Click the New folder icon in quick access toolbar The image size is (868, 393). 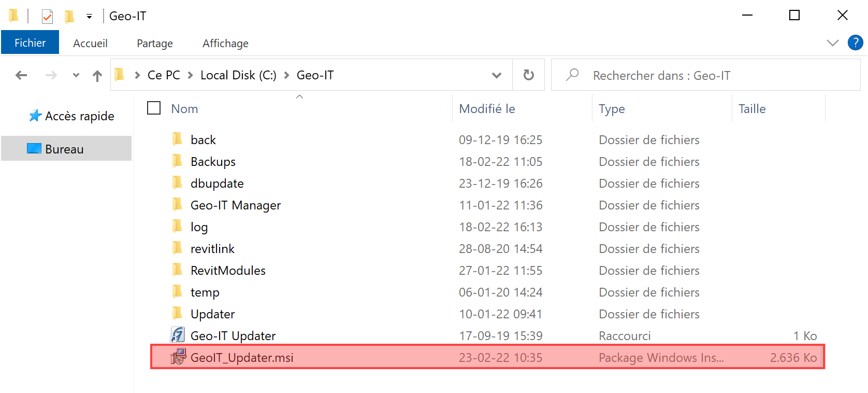coord(69,17)
